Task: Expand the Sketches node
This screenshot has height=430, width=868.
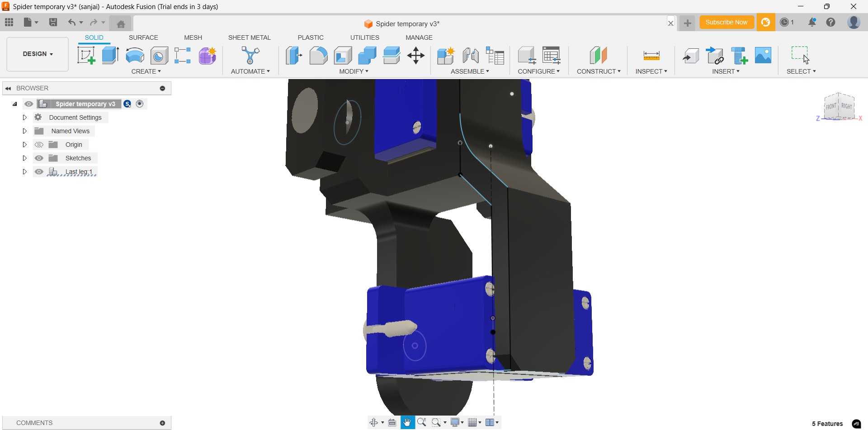Action: [25, 158]
